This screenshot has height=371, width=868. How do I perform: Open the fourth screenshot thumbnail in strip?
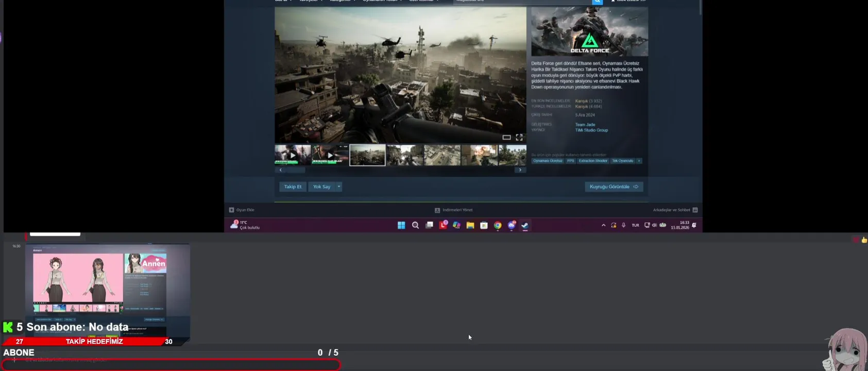coord(405,155)
